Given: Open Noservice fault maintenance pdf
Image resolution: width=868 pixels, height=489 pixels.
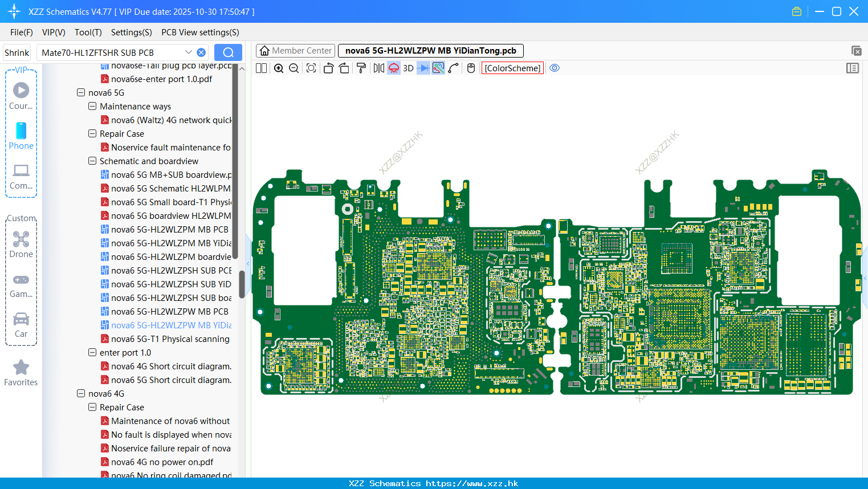Looking at the screenshot, I should [166, 147].
